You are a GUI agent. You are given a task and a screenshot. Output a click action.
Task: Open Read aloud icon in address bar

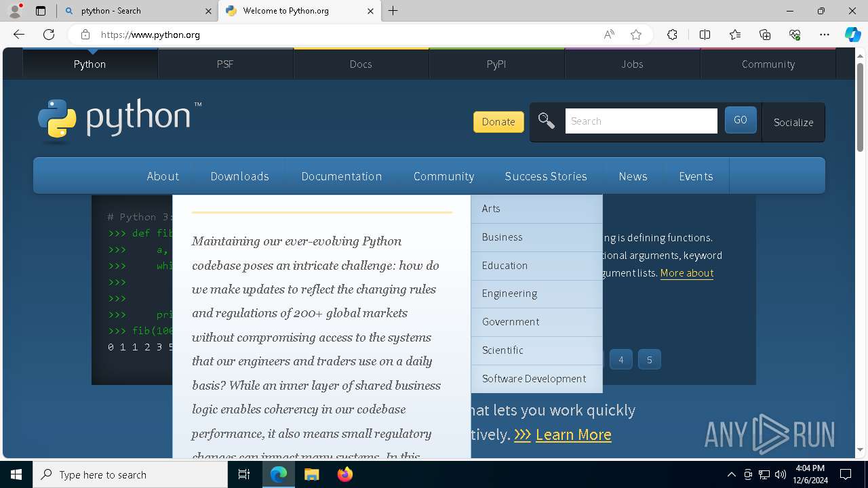(609, 35)
